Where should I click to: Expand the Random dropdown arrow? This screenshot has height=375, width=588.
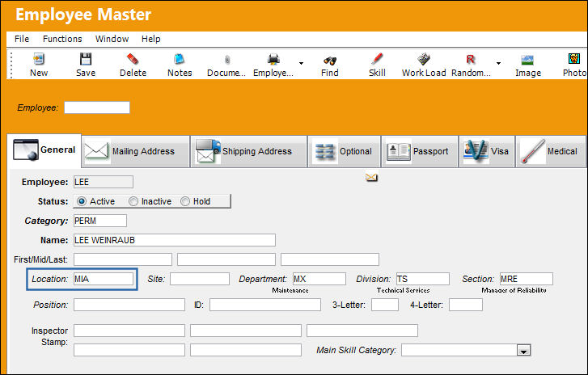(x=498, y=63)
